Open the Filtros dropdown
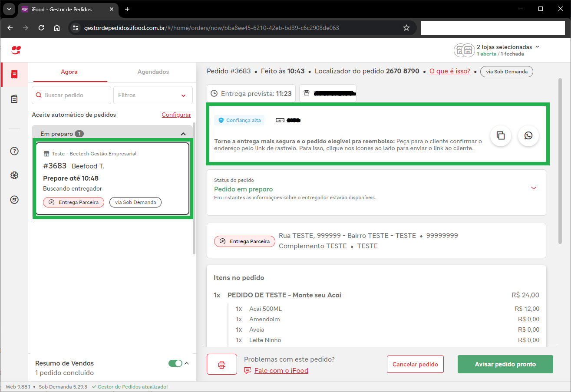The width and height of the screenshot is (571, 392). click(x=153, y=95)
